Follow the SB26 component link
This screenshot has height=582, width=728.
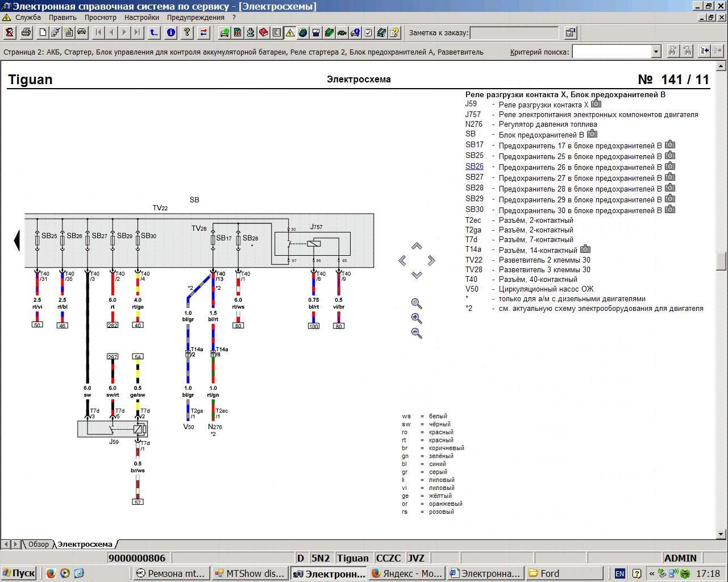pyautogui.click(x=475, y=166)
